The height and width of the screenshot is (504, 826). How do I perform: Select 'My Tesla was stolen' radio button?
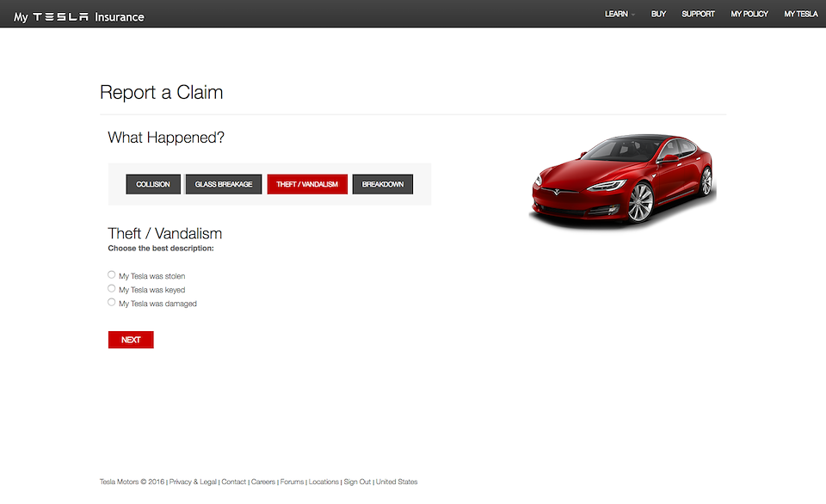click(x=112, y=275)
